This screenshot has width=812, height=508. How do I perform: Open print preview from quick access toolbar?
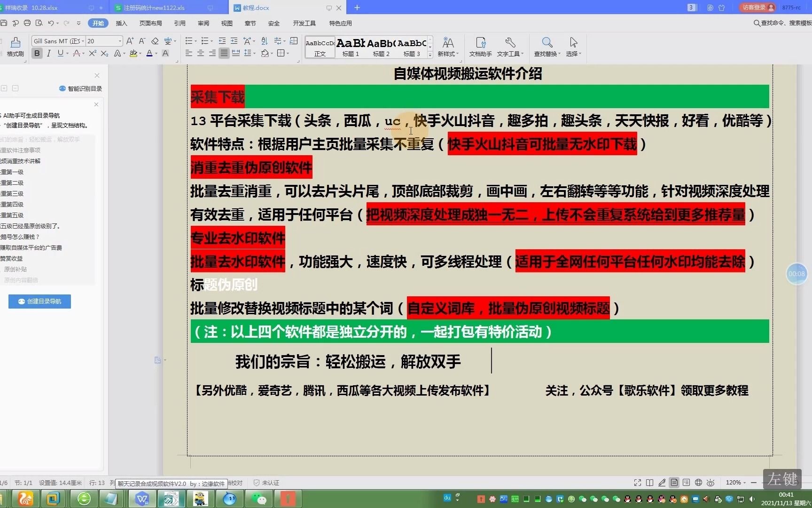pyautogui.click(x=39, y=23)
